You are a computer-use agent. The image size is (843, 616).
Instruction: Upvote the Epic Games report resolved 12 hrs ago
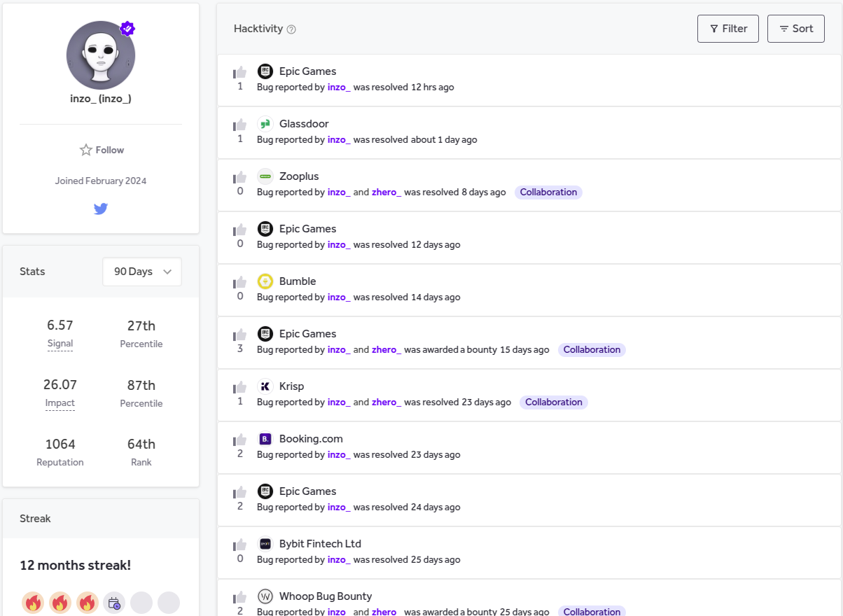tap(240, 72)
